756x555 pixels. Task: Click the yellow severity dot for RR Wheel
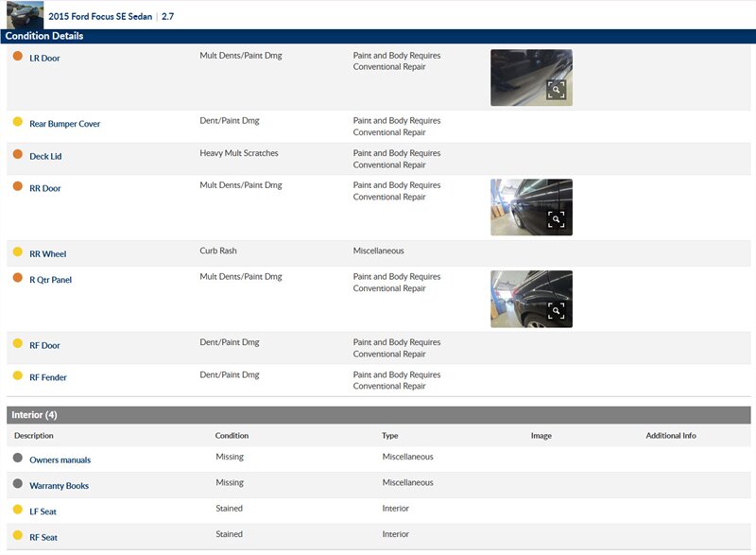click(x=18, y=251)
